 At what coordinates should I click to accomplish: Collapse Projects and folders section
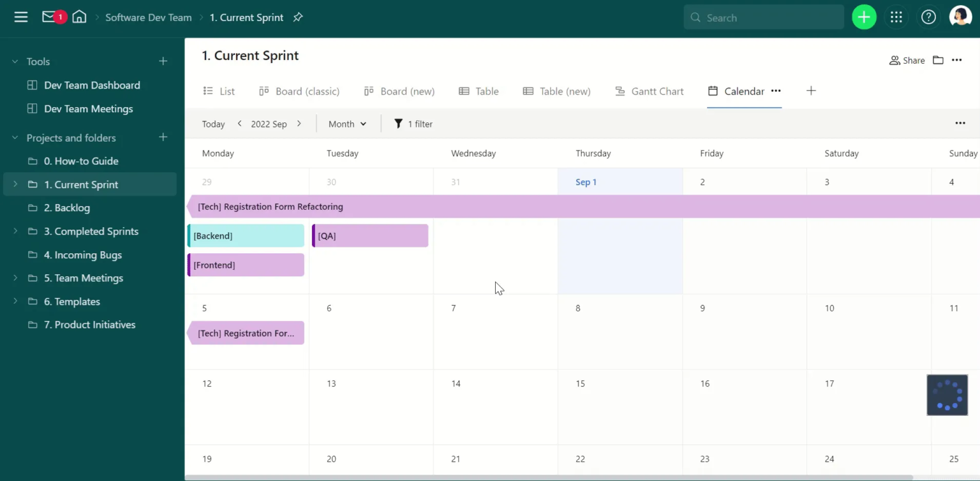click(15, 137)
